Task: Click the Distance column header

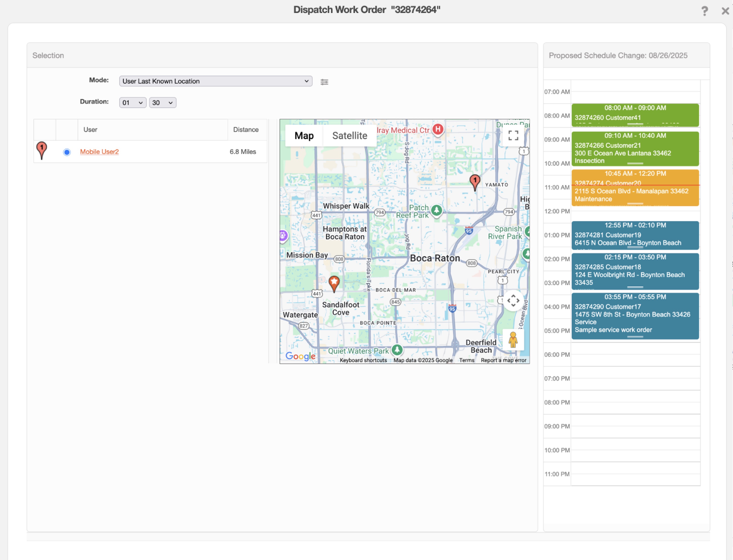Action: 246,130
